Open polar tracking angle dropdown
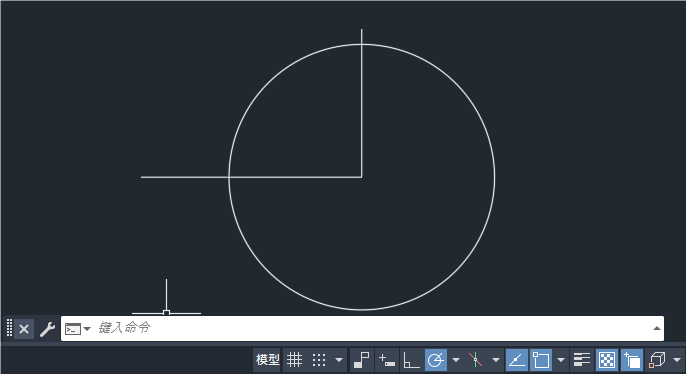Viewport: 686px width, 374px height. coord(456,360)
